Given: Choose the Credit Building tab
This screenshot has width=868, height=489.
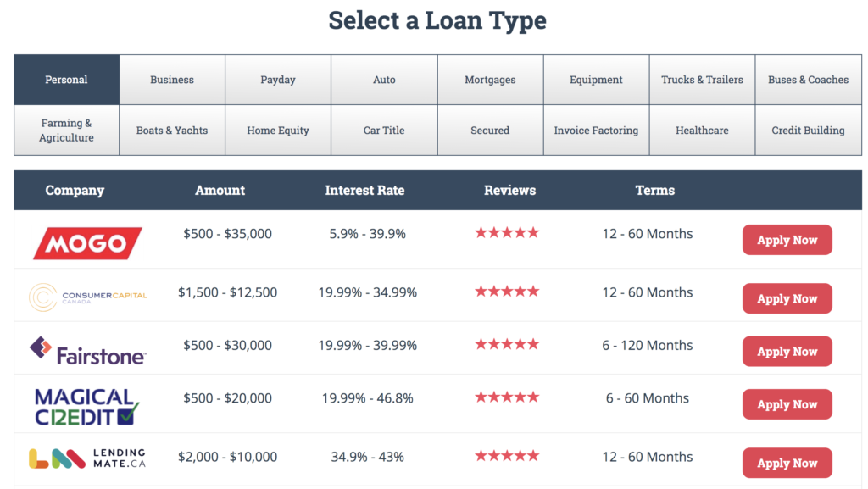Looking at the screenshot, I should click(808, 131).
